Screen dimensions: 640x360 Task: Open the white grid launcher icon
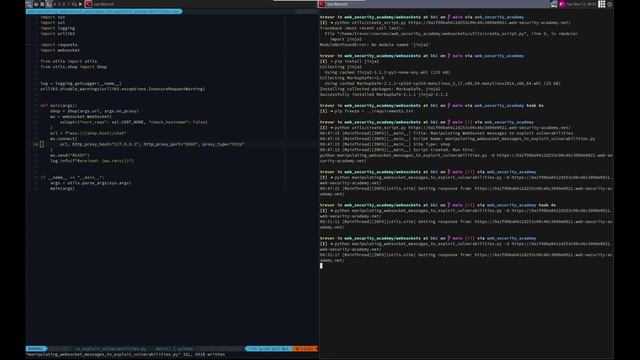point(602,4)
